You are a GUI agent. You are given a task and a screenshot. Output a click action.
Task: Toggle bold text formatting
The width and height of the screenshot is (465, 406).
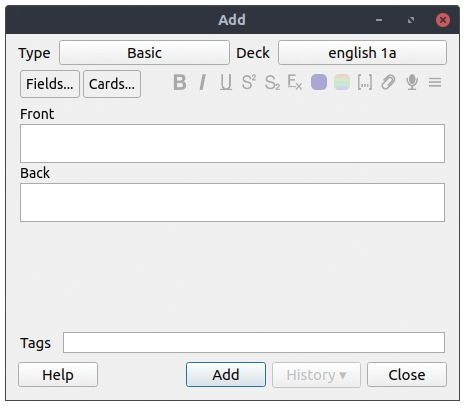(x=180, y=82)
